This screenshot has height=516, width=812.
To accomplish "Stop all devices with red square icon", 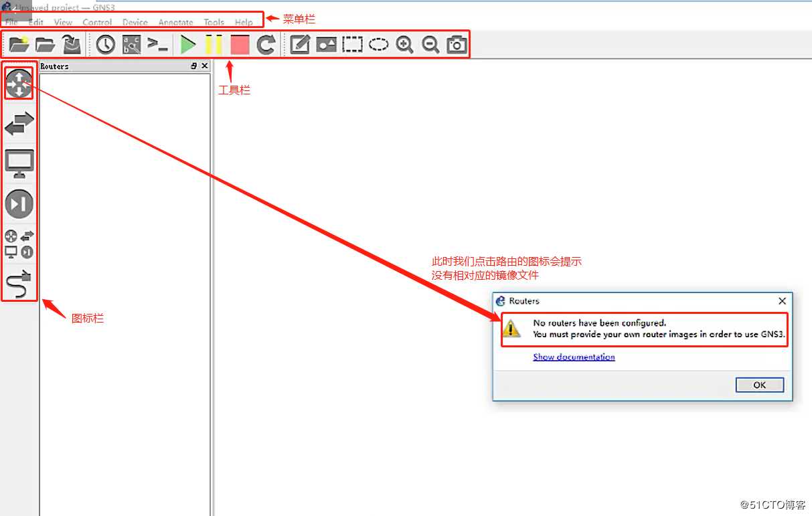I will point(240,45).
